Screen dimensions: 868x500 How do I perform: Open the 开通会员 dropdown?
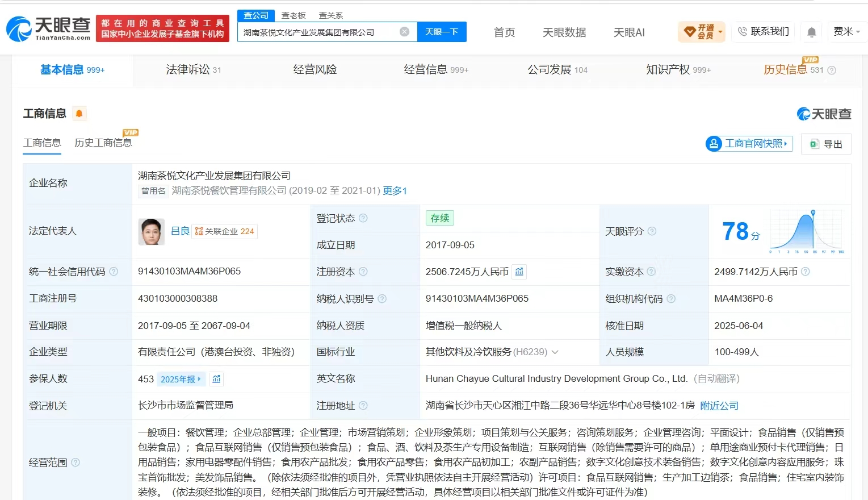702,32
